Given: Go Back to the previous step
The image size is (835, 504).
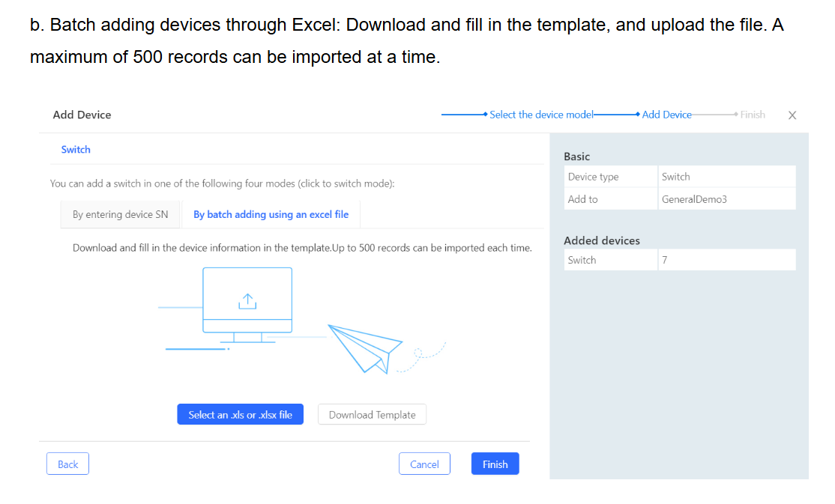Looking at the screenshot, I should point(67,464).
